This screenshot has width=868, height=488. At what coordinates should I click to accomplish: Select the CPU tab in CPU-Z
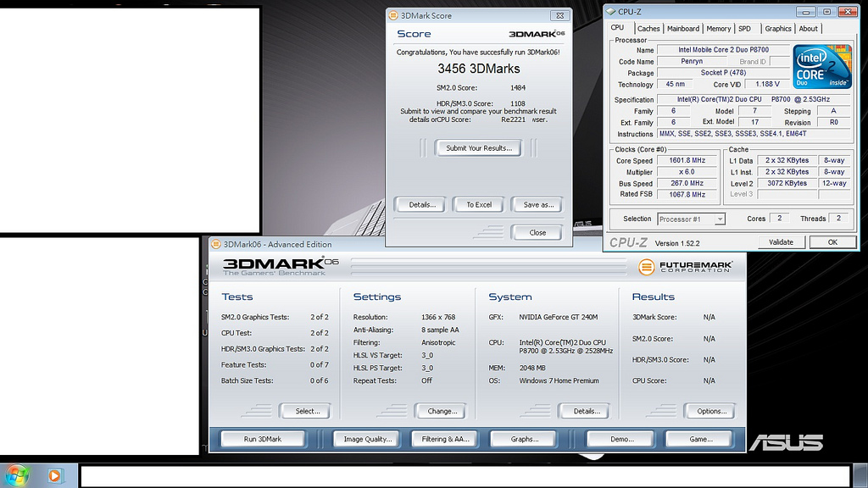click(617, 28)
